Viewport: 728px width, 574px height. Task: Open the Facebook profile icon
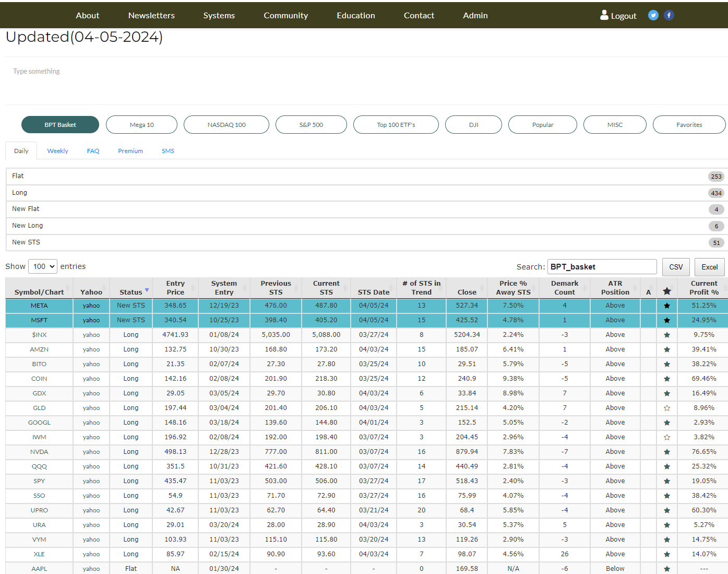(x=669, y=15)
